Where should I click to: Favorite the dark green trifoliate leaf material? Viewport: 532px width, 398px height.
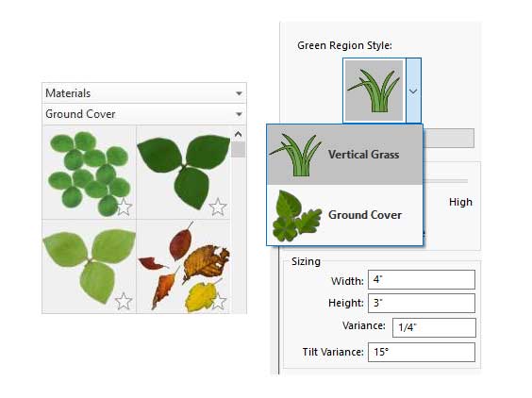(x=218, y=207)
